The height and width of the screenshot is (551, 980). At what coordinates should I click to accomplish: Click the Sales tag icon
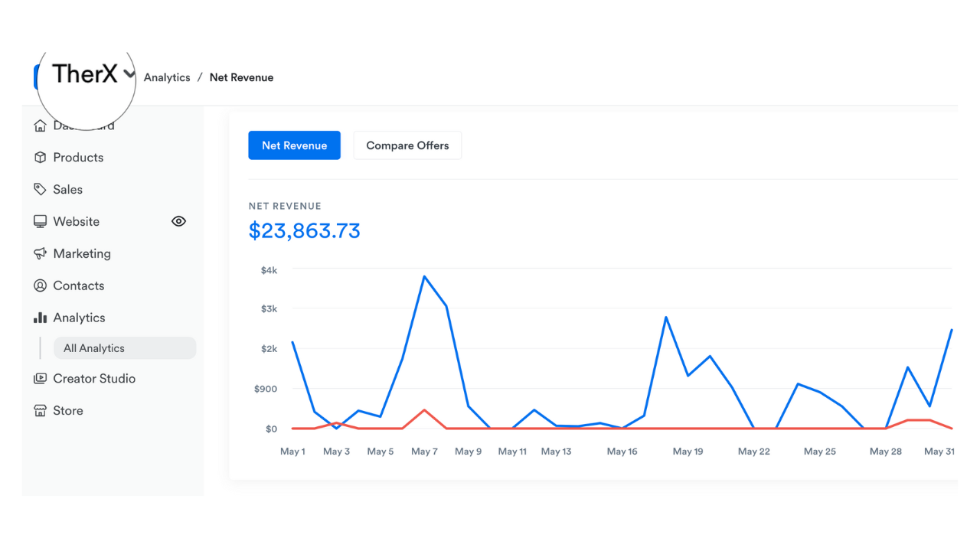click(x=41, y=189)
